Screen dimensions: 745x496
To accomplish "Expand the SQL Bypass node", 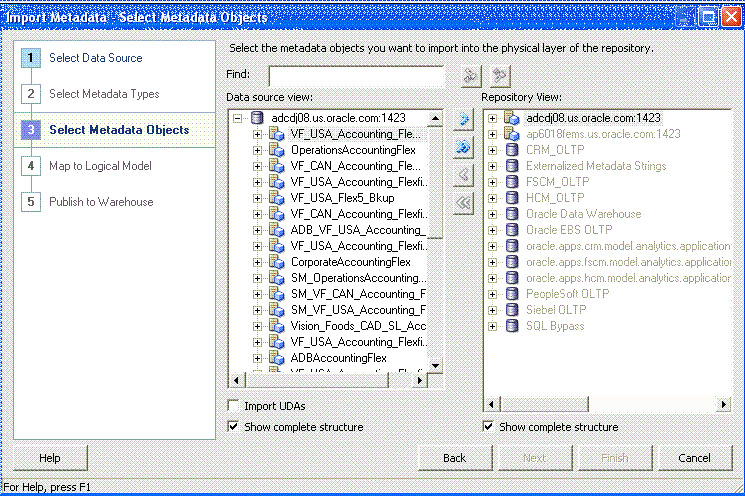I will (493, 327).
